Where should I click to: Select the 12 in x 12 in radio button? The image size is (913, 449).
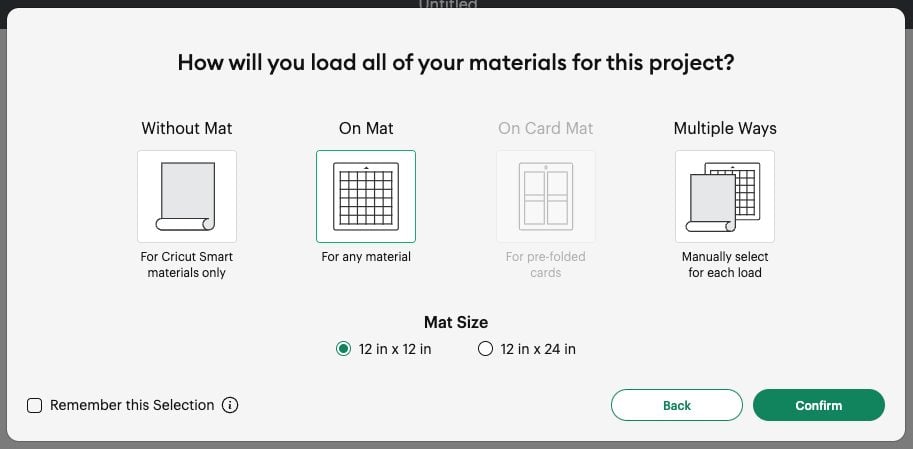(344, 349)
